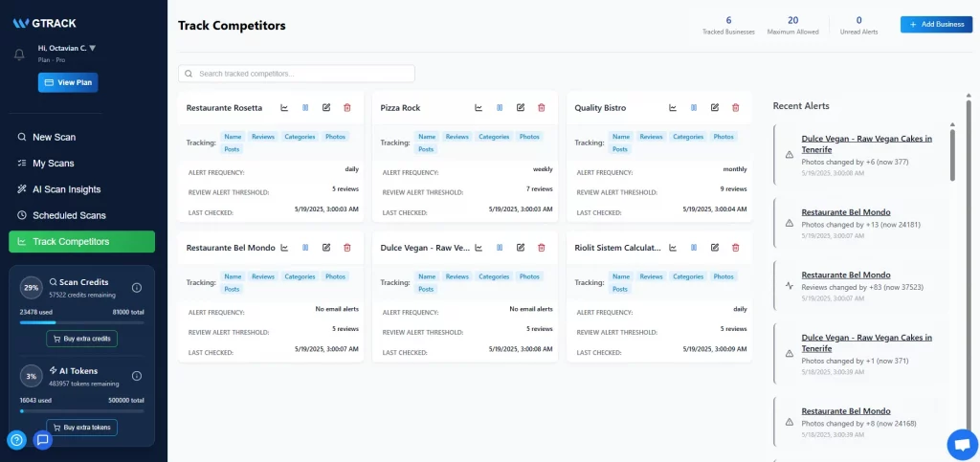Show Scan Credits info icon
This screenshot has width=980, height=462.
pos(137,288)
